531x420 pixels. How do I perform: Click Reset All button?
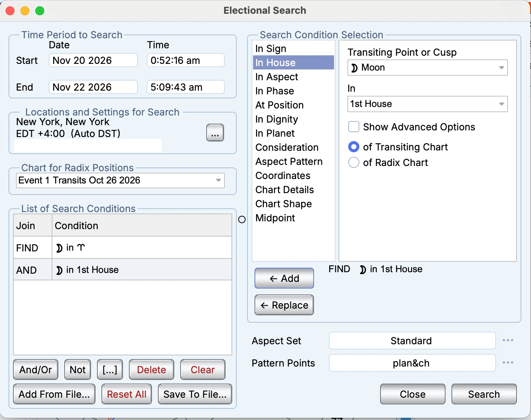point(127,394)
